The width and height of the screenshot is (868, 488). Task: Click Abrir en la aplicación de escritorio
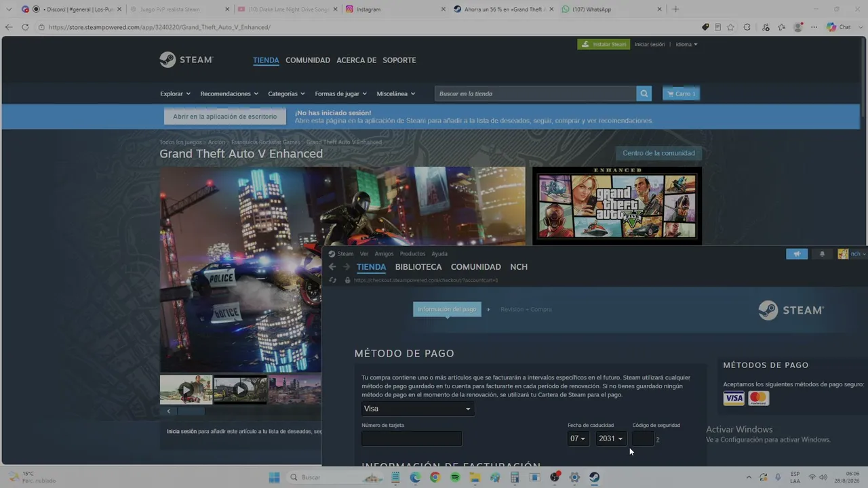(x=225, y=117)
